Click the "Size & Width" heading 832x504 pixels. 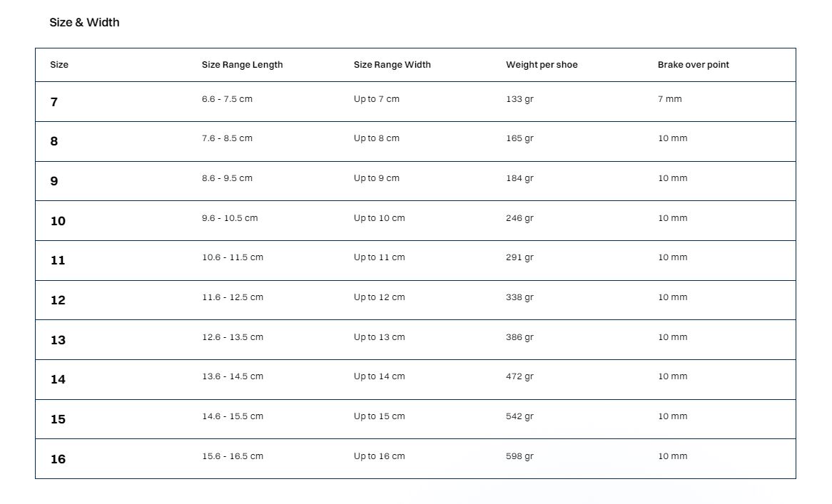click(x=84, y=23)
